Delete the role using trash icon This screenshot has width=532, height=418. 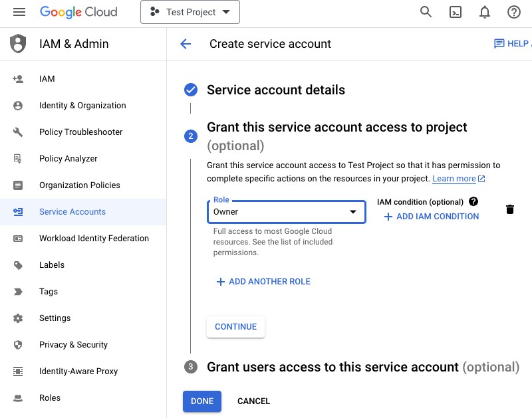(510, 210)
